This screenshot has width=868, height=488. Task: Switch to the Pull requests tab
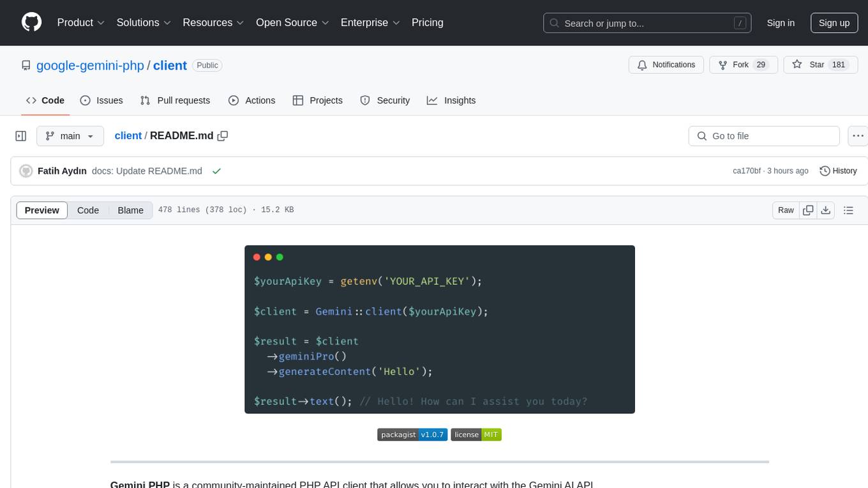(x=175, y=100)
